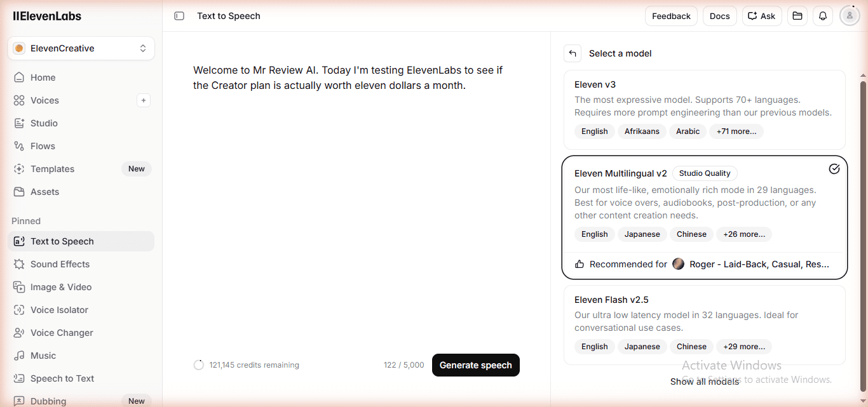Open the Docs button
The width and height of the screenshot is (868, 407).
720,16
